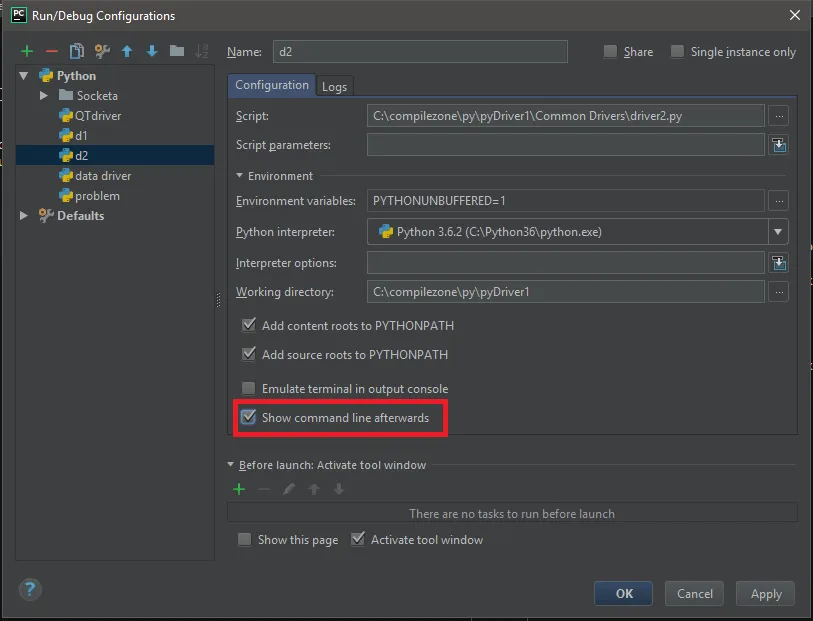Click the Apply button
This screenshot has width=813, height=621.
[765, 594]
